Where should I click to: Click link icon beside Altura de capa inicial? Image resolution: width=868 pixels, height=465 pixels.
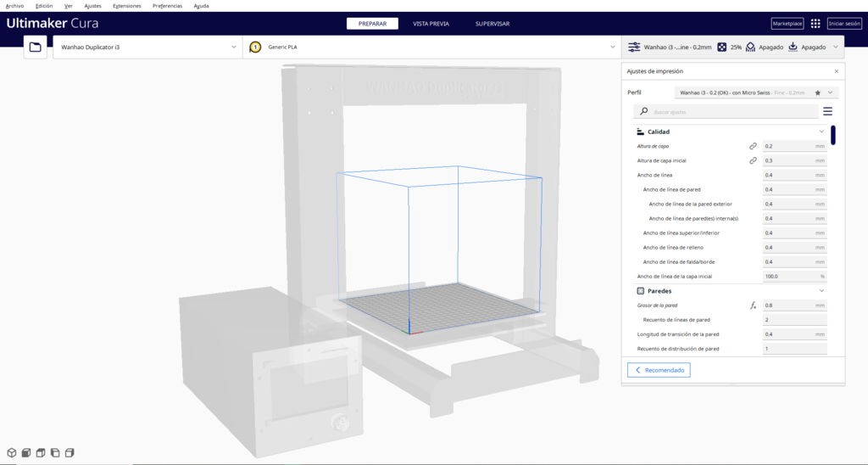pos(753,160)
